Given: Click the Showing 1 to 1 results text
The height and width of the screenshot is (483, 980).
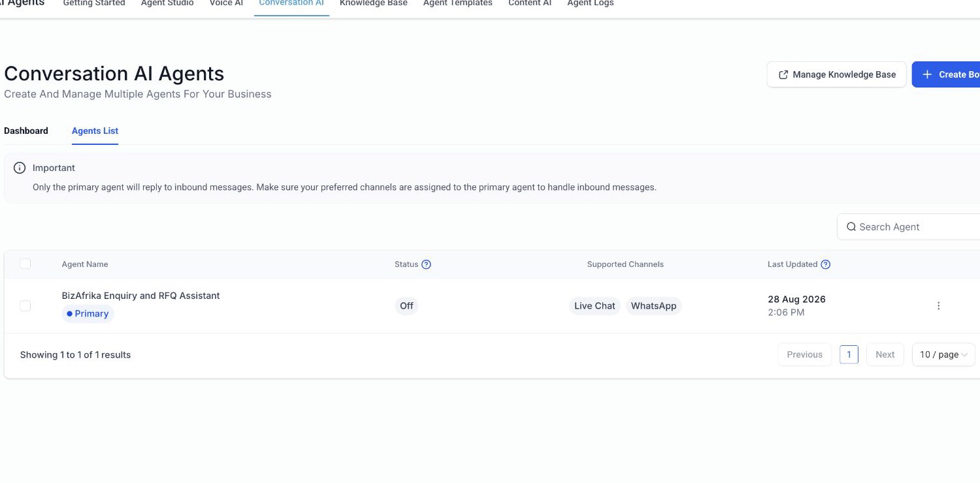Looking at the screenshot, I should pos(75,354).
